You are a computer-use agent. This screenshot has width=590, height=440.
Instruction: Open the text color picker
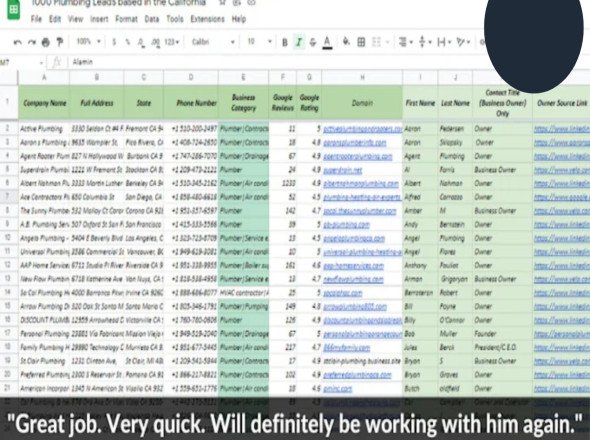(327, 42)
